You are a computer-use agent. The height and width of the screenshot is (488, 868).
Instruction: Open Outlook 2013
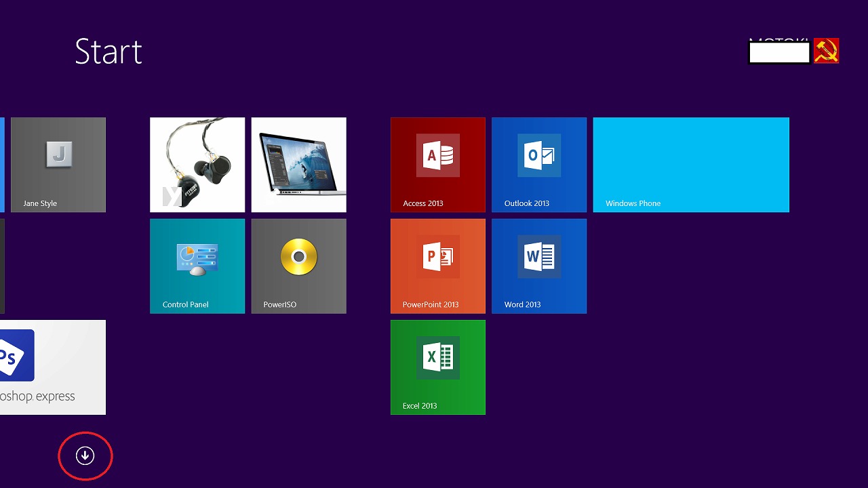click(539, 165)
